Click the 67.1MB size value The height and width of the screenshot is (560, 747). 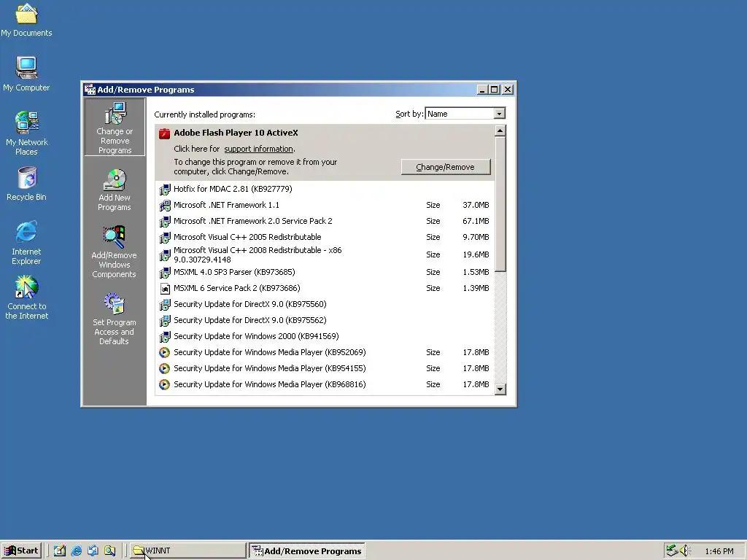pos(476,222)
